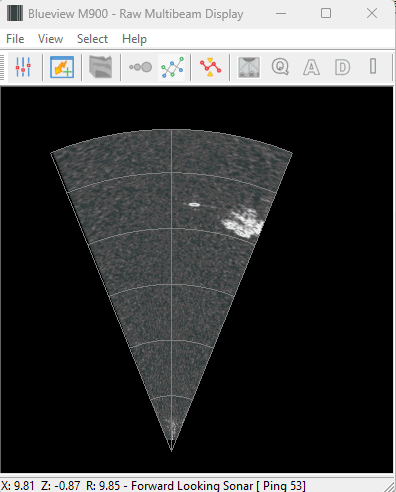
Task: Click the grey layered surface icon
Action: [101, 67]
